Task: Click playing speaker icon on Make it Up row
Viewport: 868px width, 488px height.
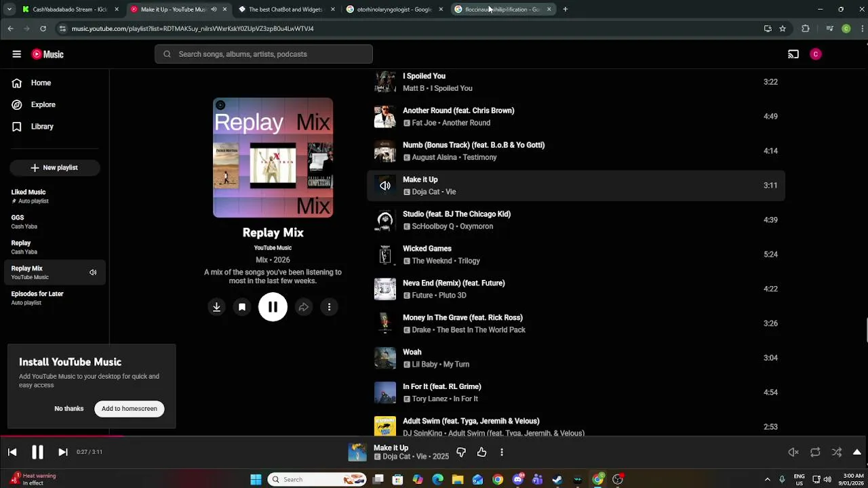Action: tap(385, 186)
